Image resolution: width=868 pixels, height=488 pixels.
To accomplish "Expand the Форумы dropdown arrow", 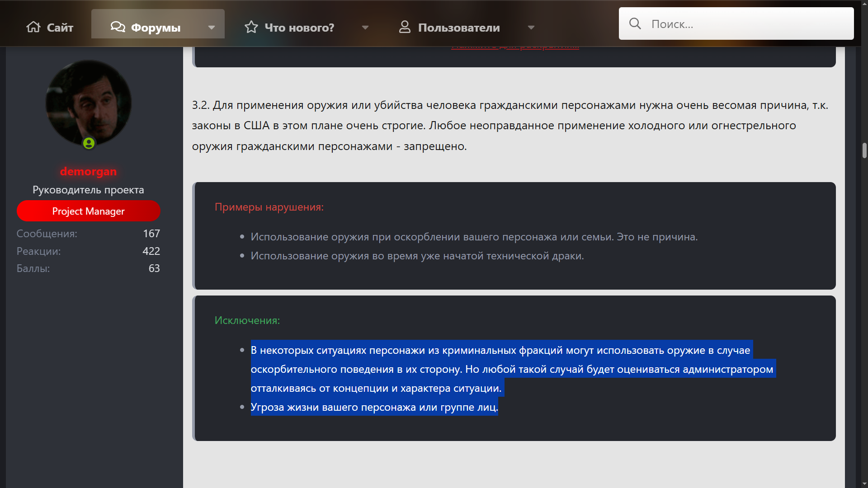I will pos(211,28).
